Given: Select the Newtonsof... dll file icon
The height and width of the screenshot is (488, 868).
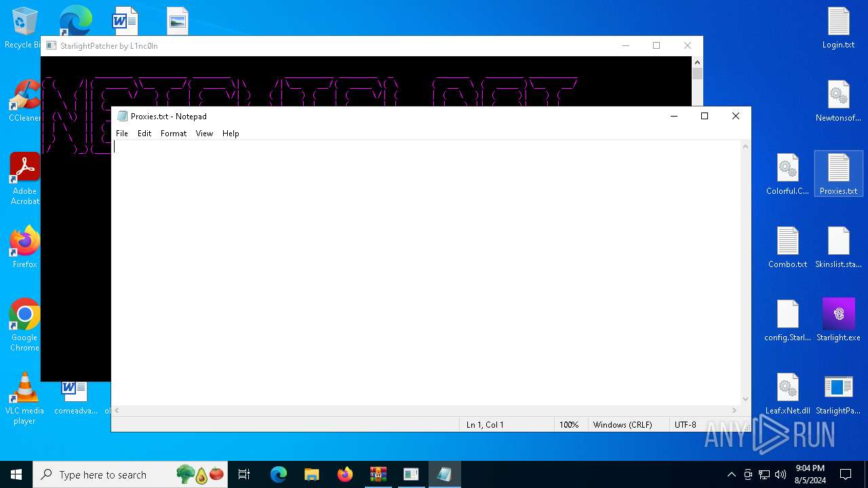Looking at the screenshot, I should tap(838, 102).
